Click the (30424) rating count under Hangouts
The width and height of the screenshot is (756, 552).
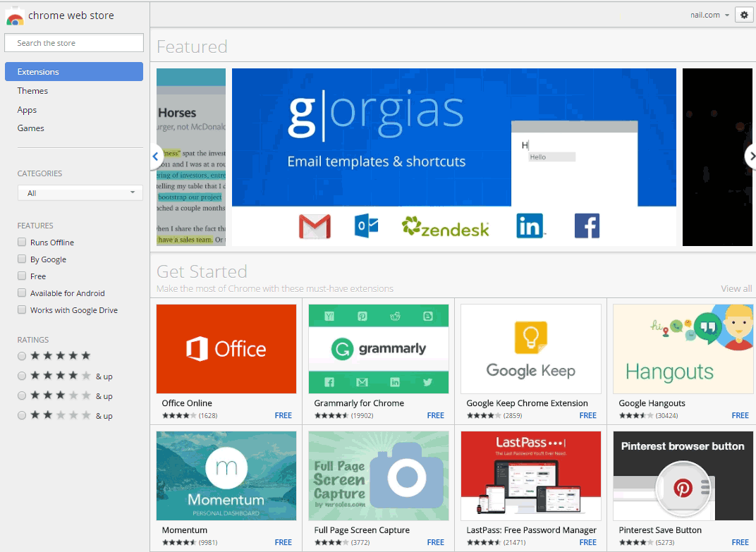pos(667,415)
